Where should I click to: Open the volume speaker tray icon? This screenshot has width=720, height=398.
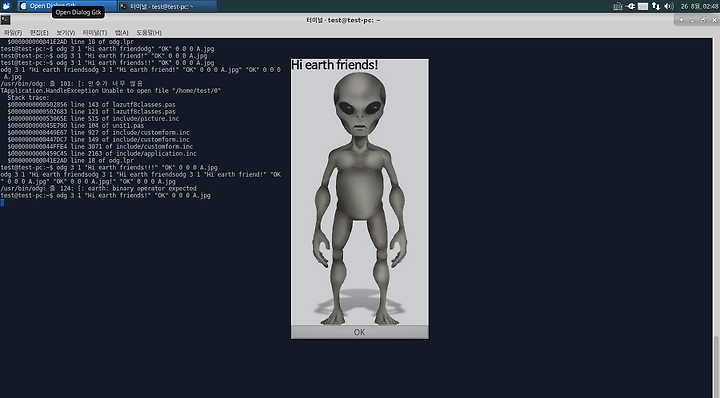pyautogui.click(x=669, y=6)
